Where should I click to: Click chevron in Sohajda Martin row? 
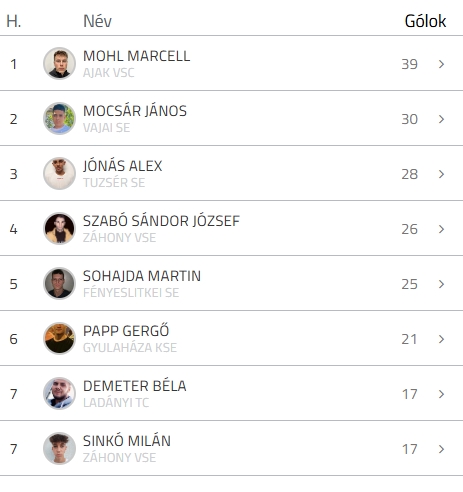point(441,284)
